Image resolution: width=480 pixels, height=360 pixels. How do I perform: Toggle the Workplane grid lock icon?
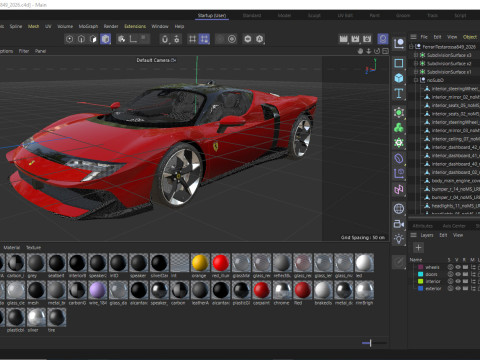click(193, 39)
